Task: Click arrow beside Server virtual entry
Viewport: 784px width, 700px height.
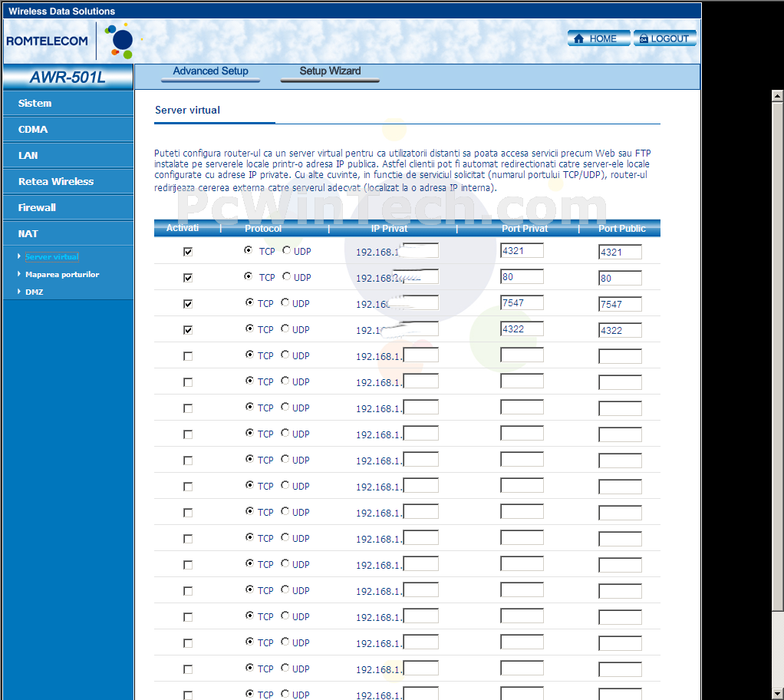Action: click(x=19, y=256)
